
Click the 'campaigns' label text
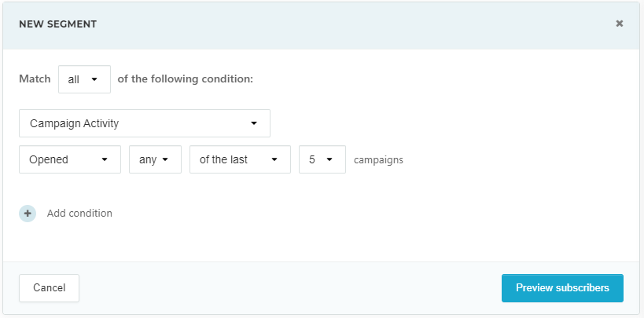tap(378, 160)
